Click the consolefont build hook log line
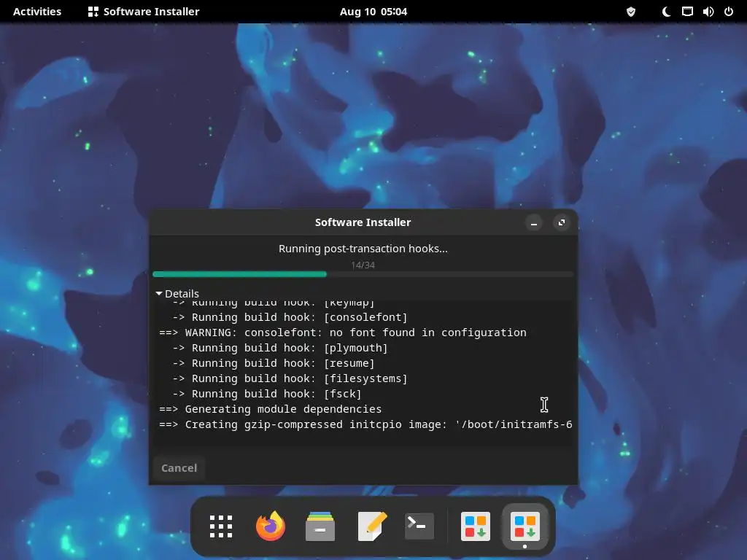The height and width of the screenshot is (560, 747). coord(290,317)
